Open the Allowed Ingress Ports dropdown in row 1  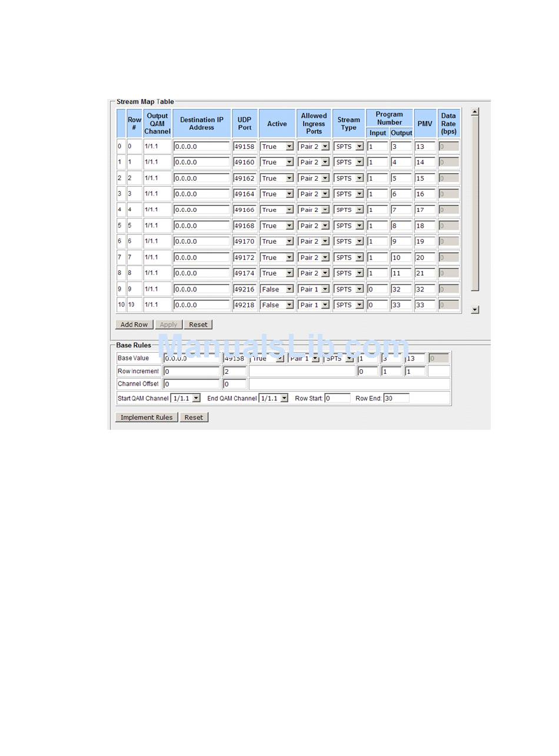314,162
